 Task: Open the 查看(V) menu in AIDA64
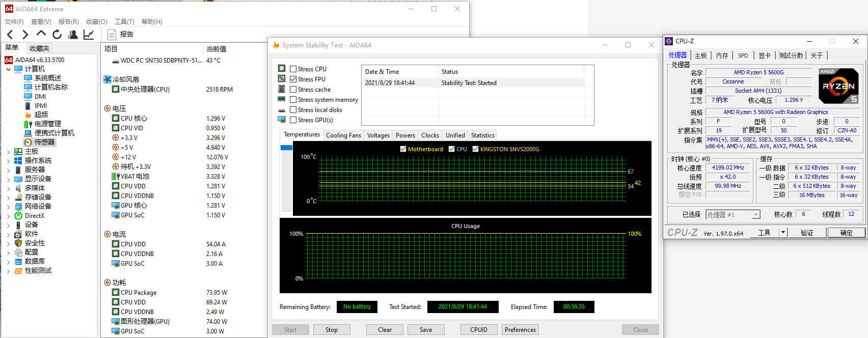tap(41, 21)
